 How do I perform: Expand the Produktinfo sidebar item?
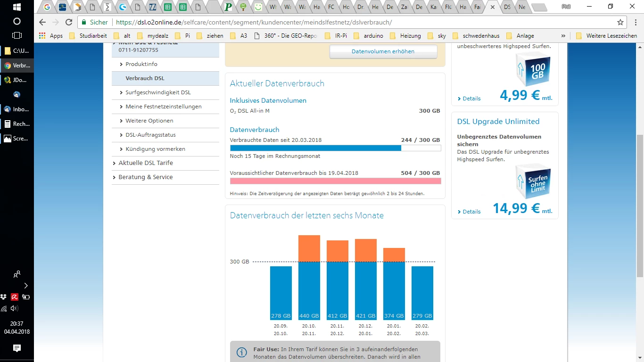point(141,64)
